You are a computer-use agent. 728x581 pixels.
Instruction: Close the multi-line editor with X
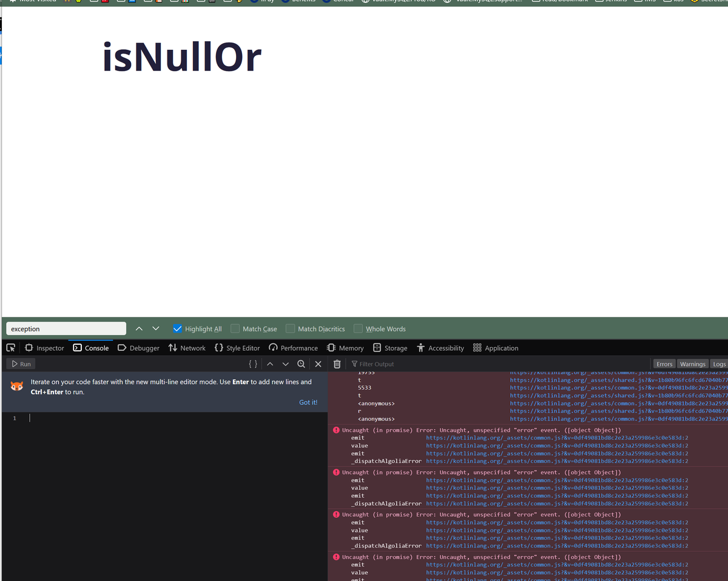(318, 364)
